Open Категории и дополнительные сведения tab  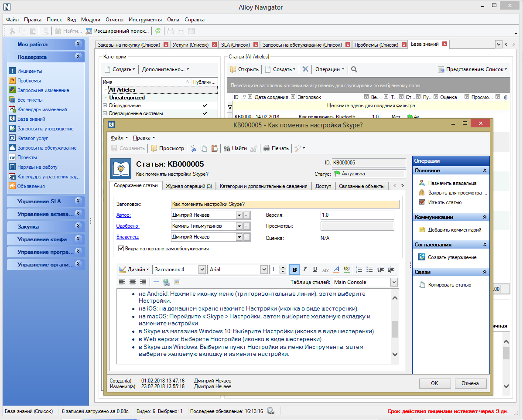(x=263, y=186)
